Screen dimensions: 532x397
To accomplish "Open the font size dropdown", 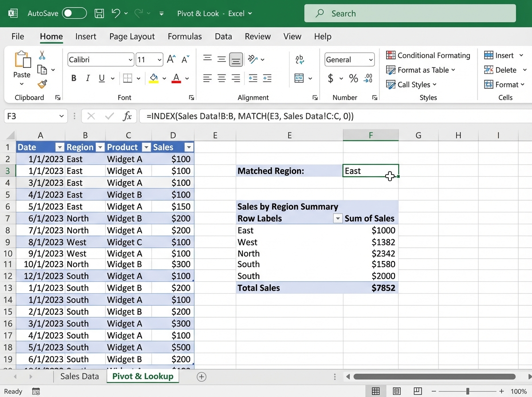I will pos(160,60).
